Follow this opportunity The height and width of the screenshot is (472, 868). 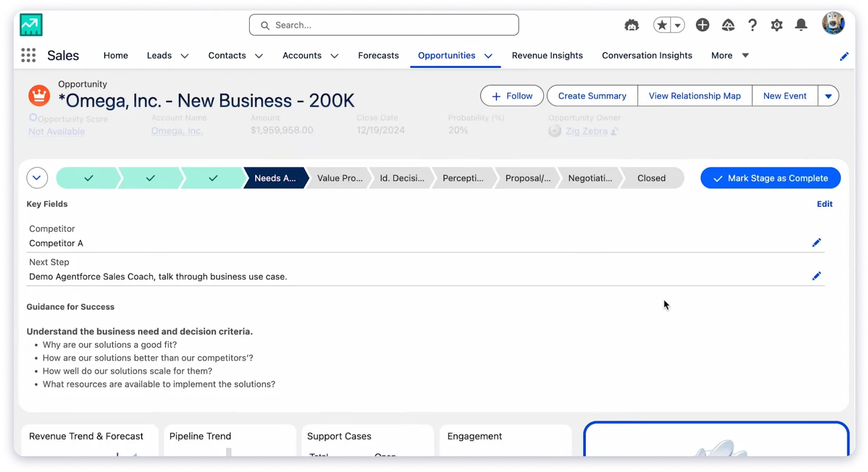click(x=512, y=96)
